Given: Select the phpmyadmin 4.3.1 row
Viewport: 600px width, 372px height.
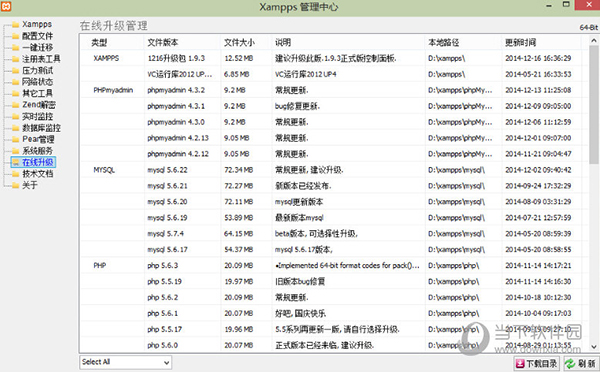Looking at the screenshot, I should 335,106.
